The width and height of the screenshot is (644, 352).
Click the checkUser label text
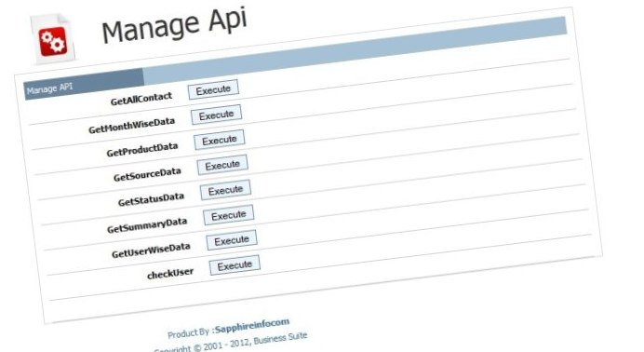pos(170,274)
